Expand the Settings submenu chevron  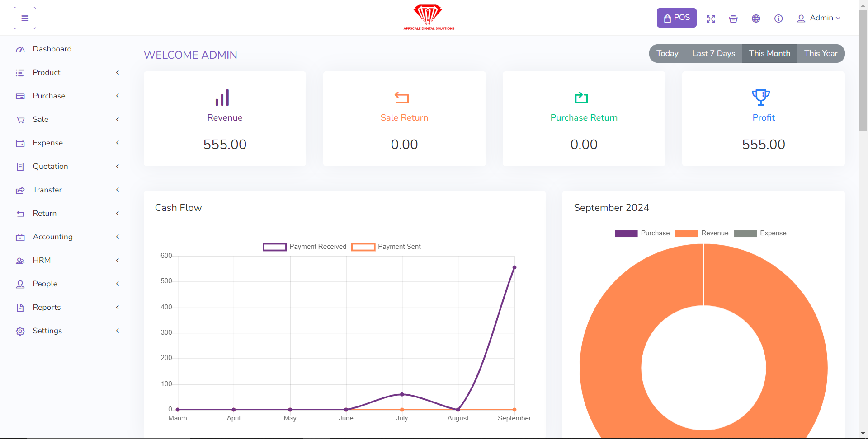coord(118,331)
